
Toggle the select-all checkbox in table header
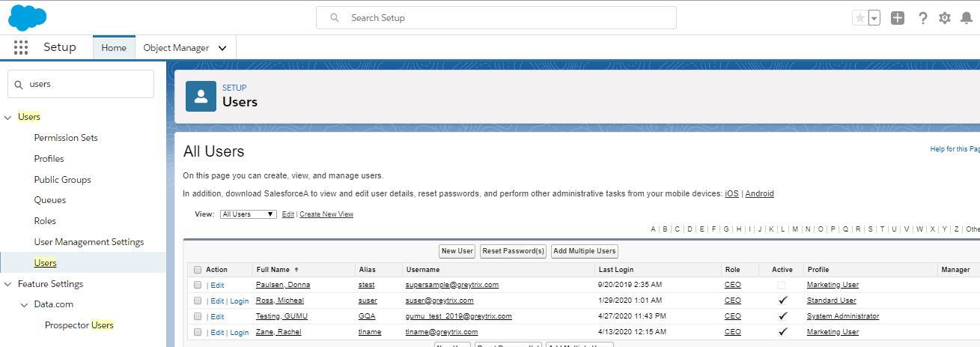pos(198,270)
